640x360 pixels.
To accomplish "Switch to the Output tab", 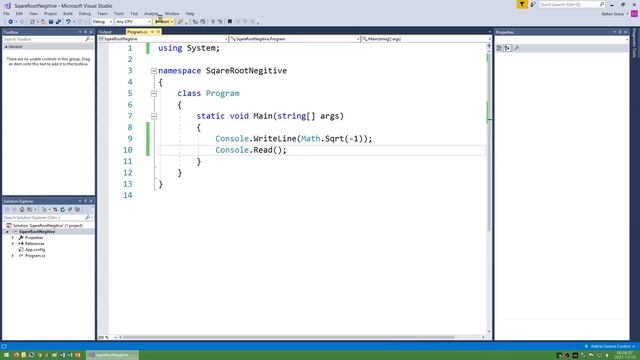I will click(105, 32).
